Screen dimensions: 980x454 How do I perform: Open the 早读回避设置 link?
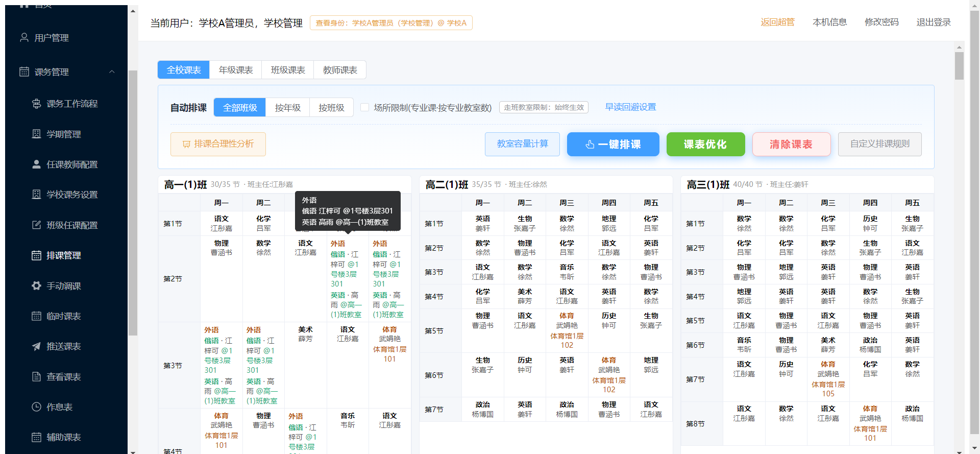point(630,107)
